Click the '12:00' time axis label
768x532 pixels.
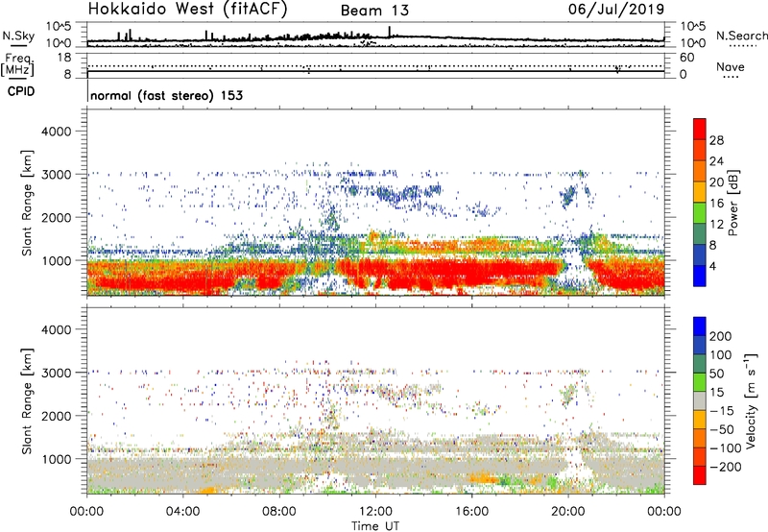375,512
